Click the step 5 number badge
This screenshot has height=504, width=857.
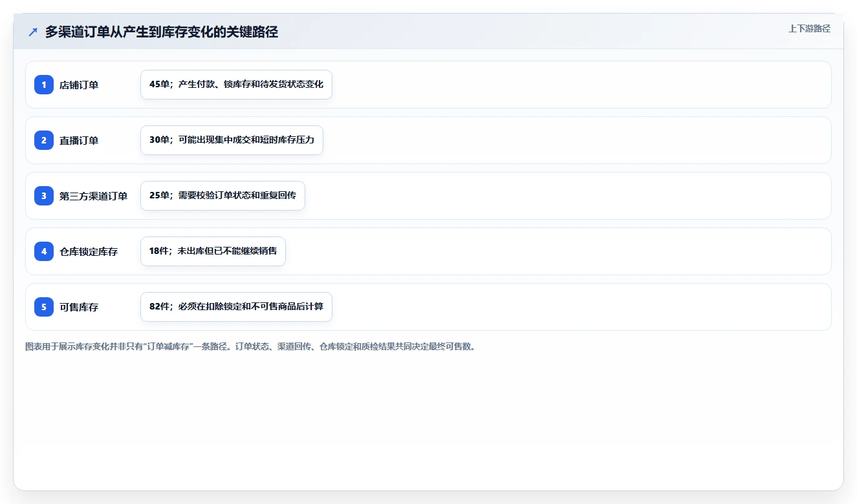click(x=44, y=307)
